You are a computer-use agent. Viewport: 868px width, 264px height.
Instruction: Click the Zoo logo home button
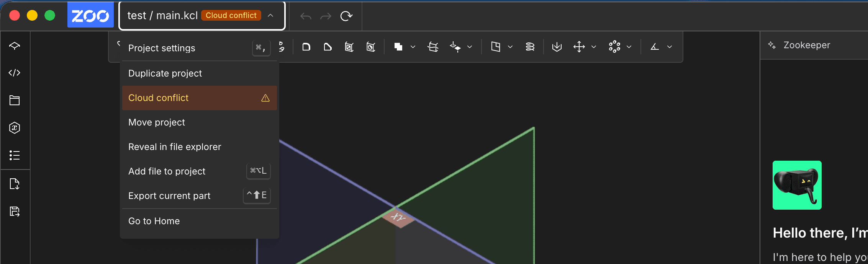pyautogui.click(x=90, y=15)
